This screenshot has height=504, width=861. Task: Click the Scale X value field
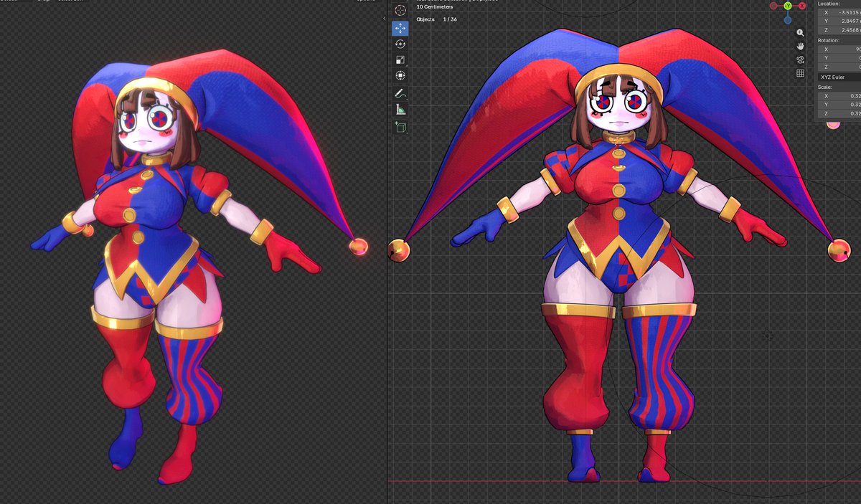click(839, 96)
